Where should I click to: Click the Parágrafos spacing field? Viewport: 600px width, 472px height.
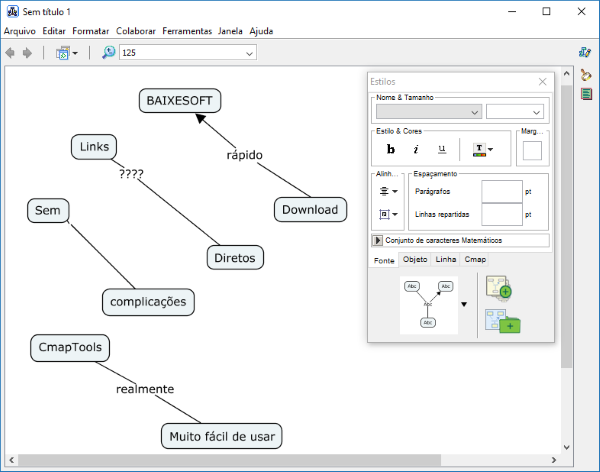tap(502, 191)
